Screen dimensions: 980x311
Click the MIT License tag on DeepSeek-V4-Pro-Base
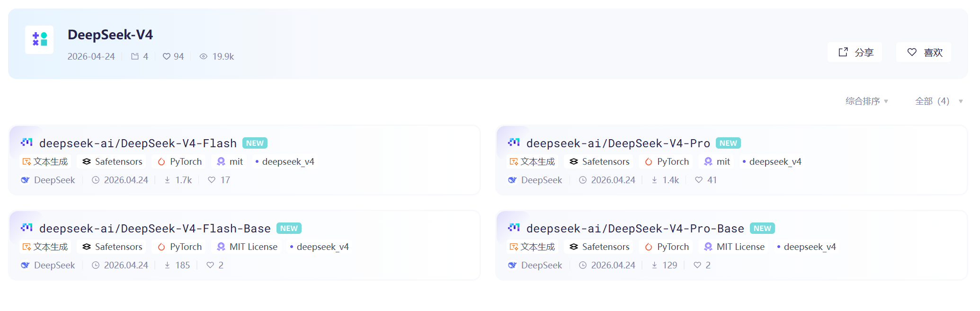pyautogui.click(x=734, y=247)
